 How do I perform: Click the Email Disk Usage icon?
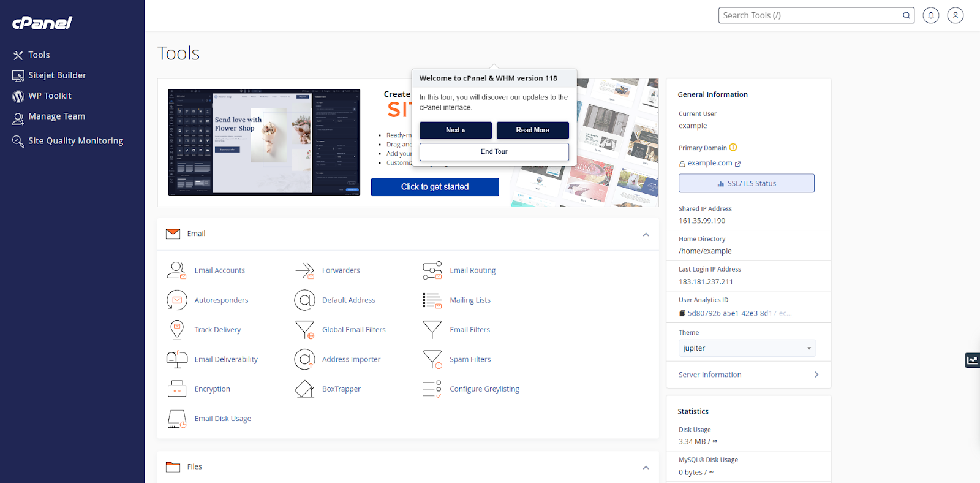click(177, 419)
